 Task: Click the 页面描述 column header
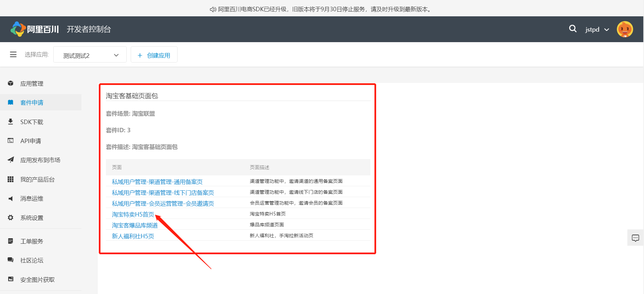coord(259,167)
